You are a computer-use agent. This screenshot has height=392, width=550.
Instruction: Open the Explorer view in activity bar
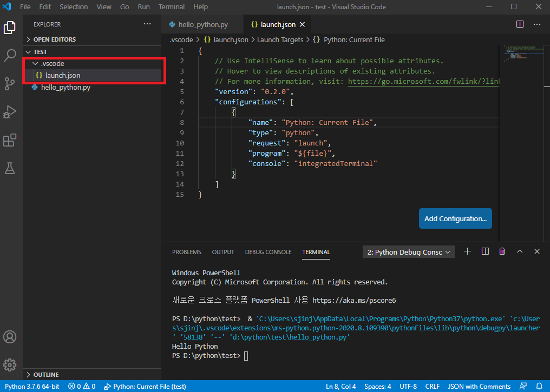pos(9,28)
